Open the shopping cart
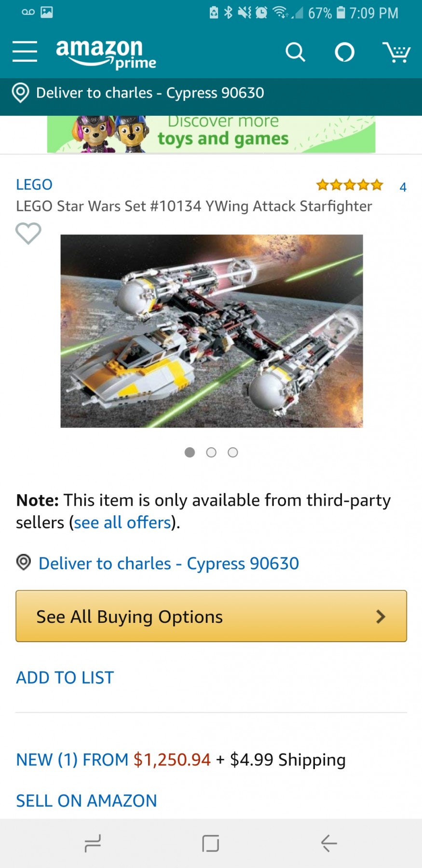The height and width of the screenshot is (868, 422). [x=396, y=52]
